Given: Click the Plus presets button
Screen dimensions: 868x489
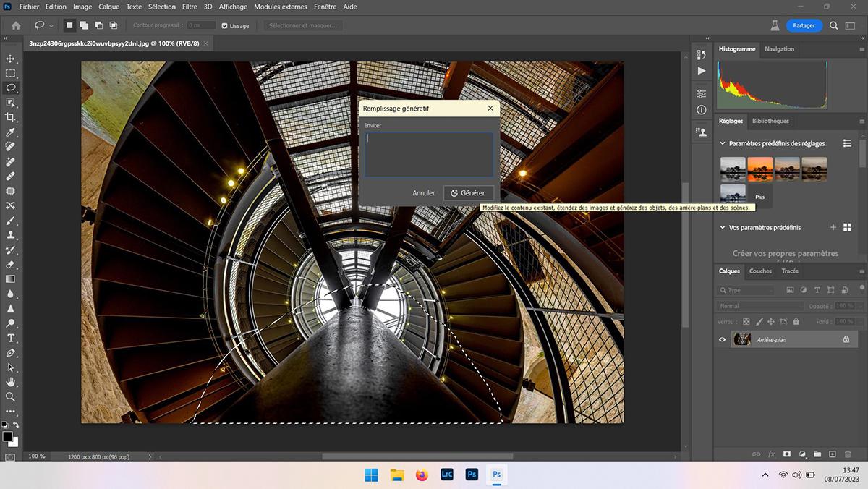Looking at the screenshot, I should point(760,196).
